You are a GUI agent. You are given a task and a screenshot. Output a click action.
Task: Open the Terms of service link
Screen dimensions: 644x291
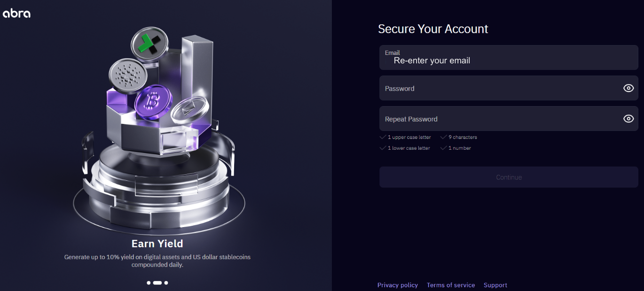click(451, 285)
